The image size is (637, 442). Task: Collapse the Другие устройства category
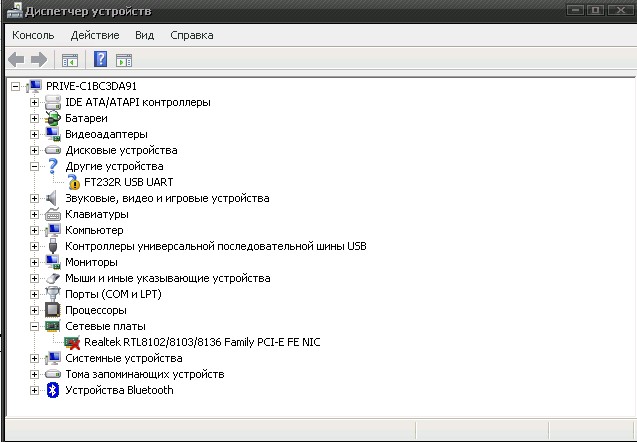click(35, 166)
